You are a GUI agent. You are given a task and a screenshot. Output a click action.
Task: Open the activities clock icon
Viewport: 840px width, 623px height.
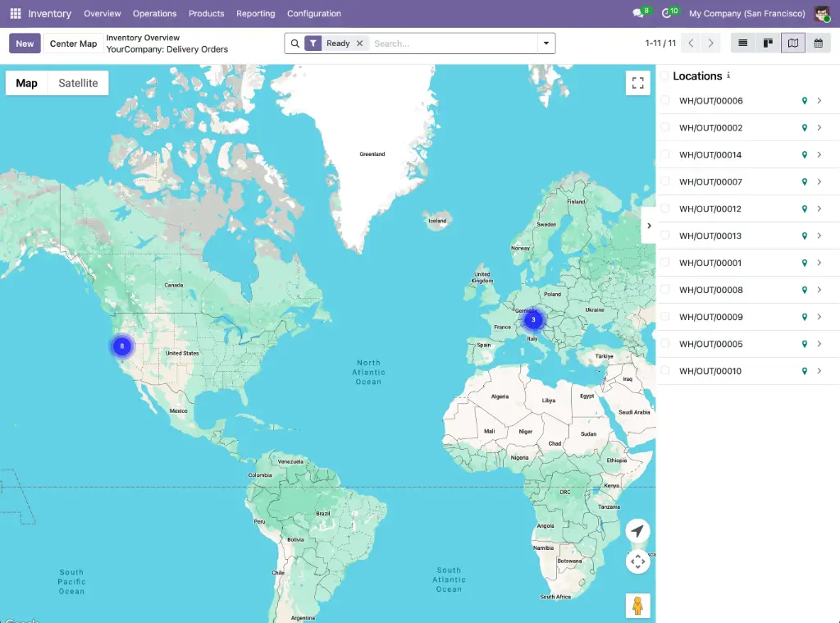click(666, 13)
